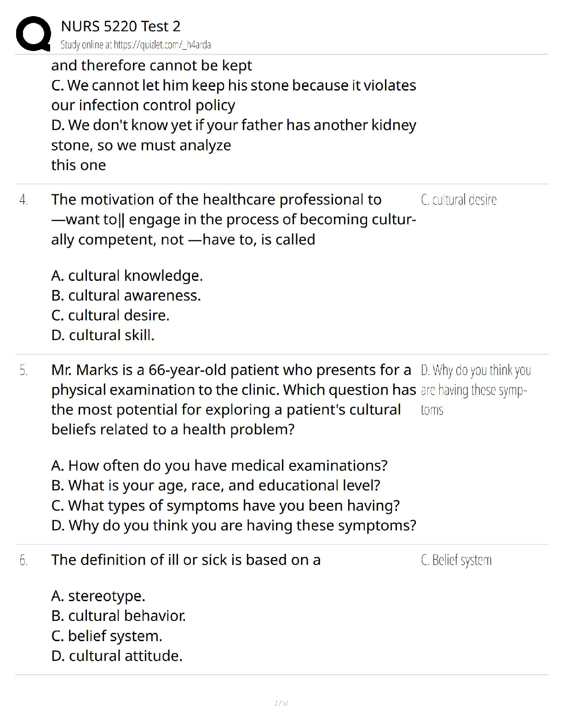The height and width of the screenshot is (728, 563).
Task: Select option D 'Why do you think' in list
Action: tap(234, 525)
